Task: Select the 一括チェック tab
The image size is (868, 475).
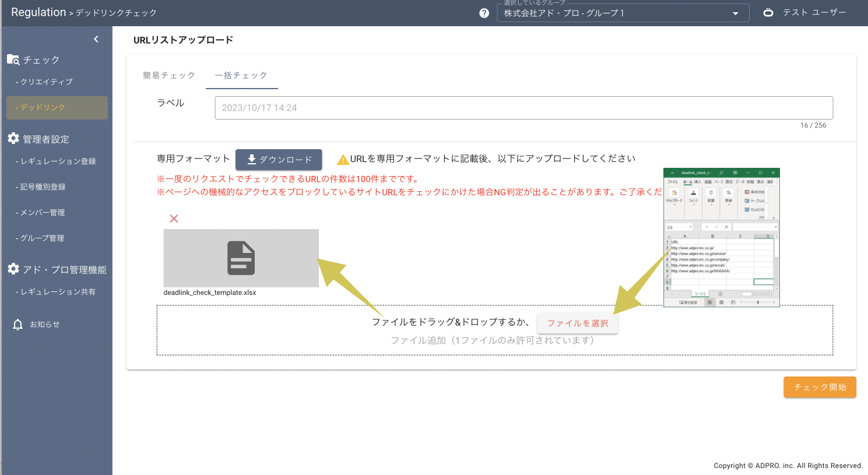Action: [241, 75]
